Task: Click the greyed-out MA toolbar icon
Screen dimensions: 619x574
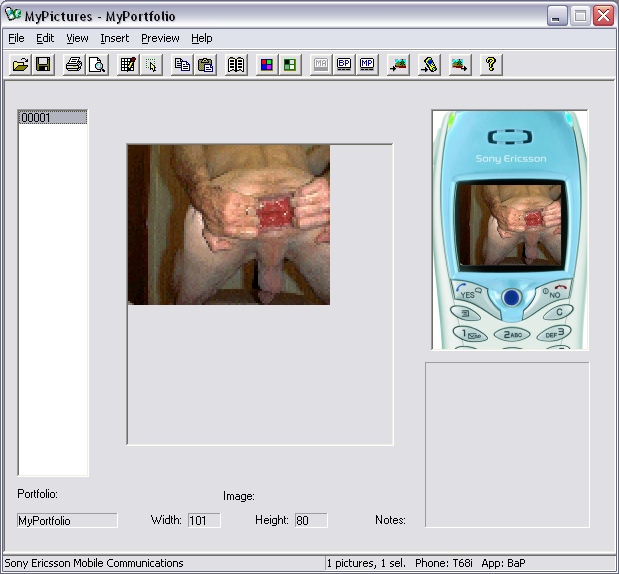Action: pyautogui.click(x=321, y=64)
